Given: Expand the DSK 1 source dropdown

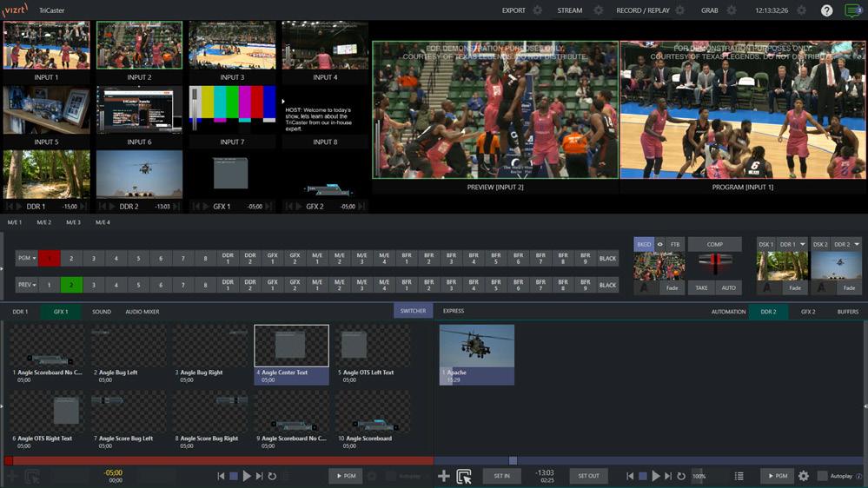Looking at the screenshot, I should pos(803,245).
